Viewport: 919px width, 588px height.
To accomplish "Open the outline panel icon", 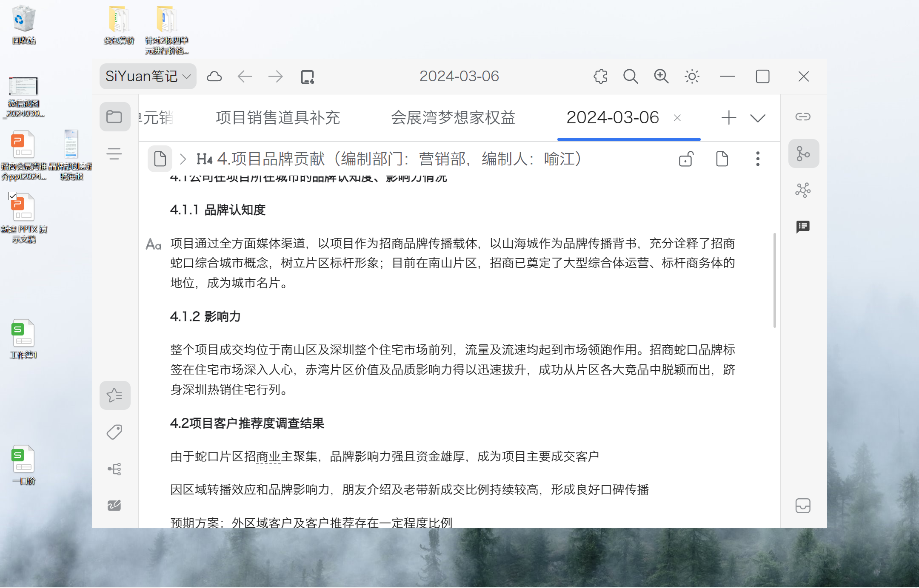I will coord(114,153).
